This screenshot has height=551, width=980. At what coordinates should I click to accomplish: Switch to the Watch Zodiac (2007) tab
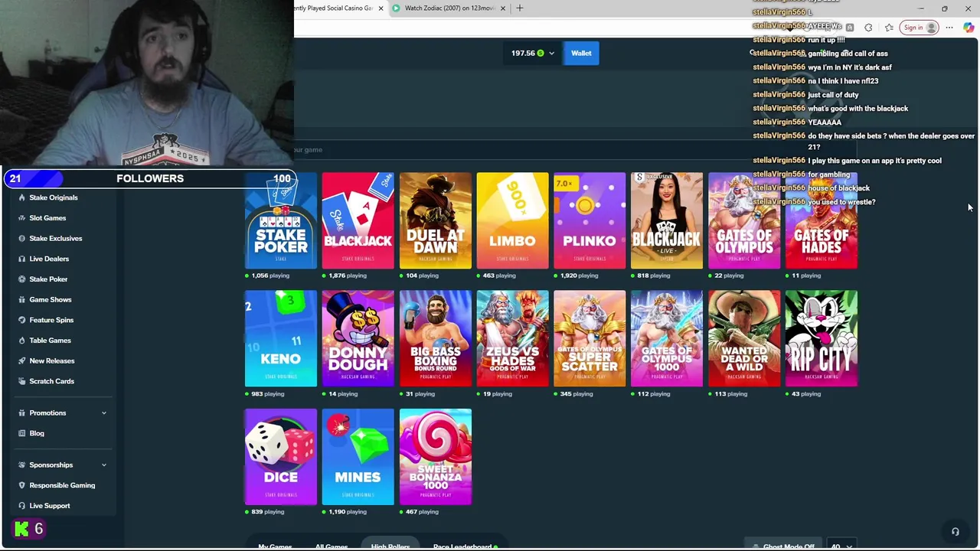click(x=449, y=8)
